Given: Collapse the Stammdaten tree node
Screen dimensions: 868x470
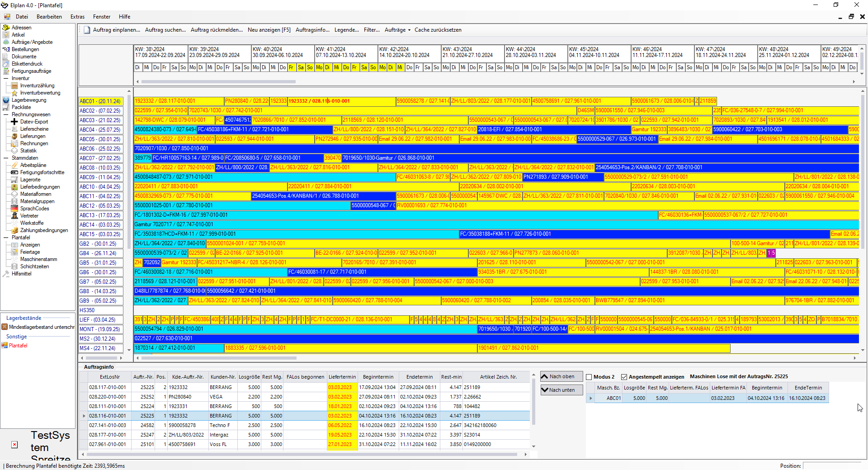Looking at the screenshot, I should coord(6,158).
